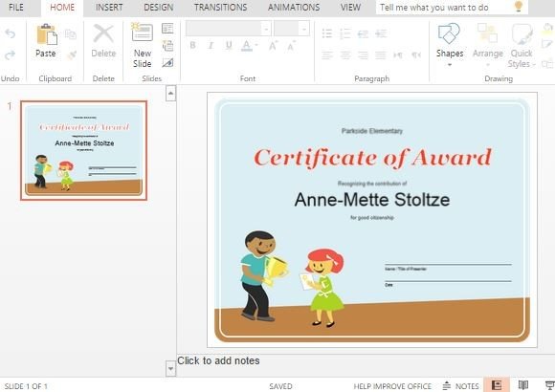Viewport: 555px width, 392px height.
Task: Click the Delete X icon
Action: point(103,34)
